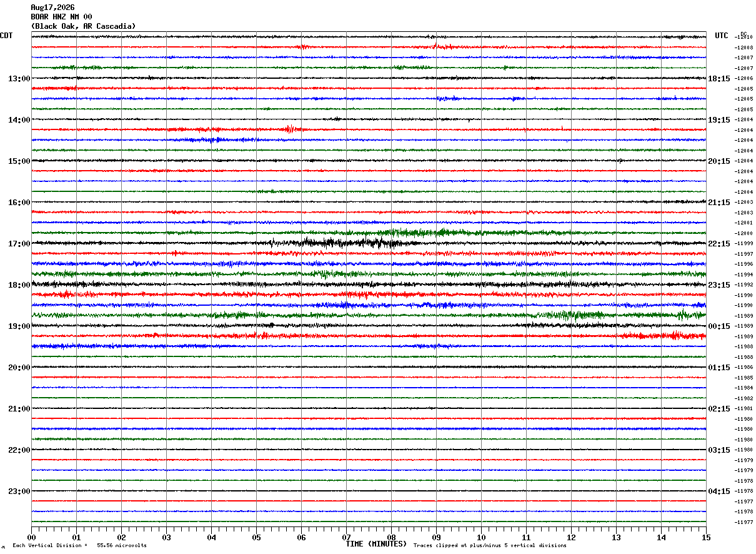
Task: Click the Aug17,2026 date header
Action: 52,8
